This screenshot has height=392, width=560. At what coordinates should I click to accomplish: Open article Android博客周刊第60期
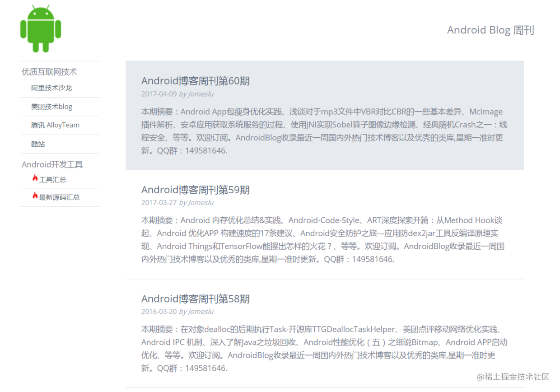tap(196, 81)
